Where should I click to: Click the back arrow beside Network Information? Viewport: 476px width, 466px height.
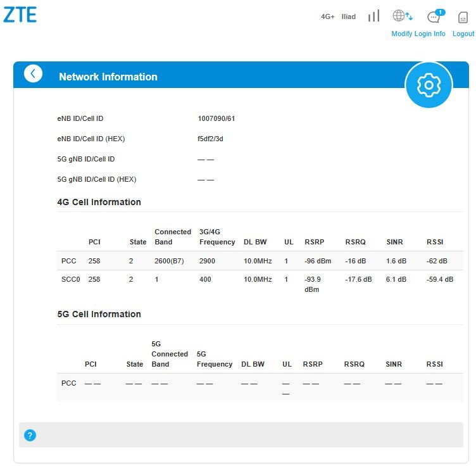pyautogui.click(x=33, y=73)
